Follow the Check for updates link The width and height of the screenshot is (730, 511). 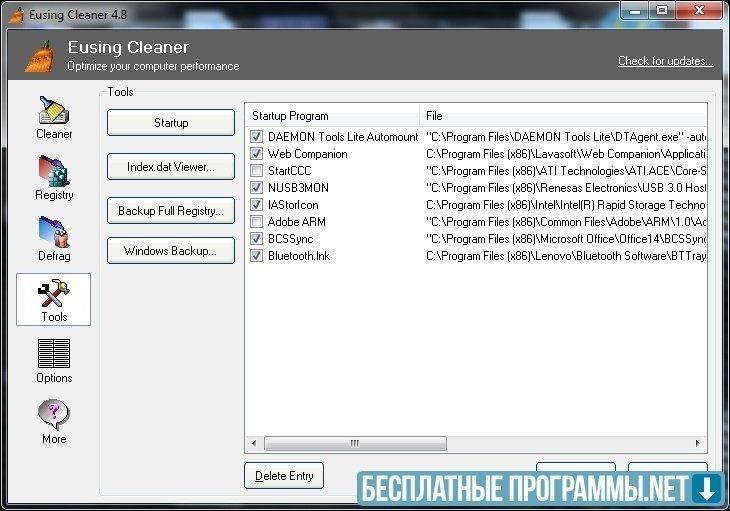666,61
